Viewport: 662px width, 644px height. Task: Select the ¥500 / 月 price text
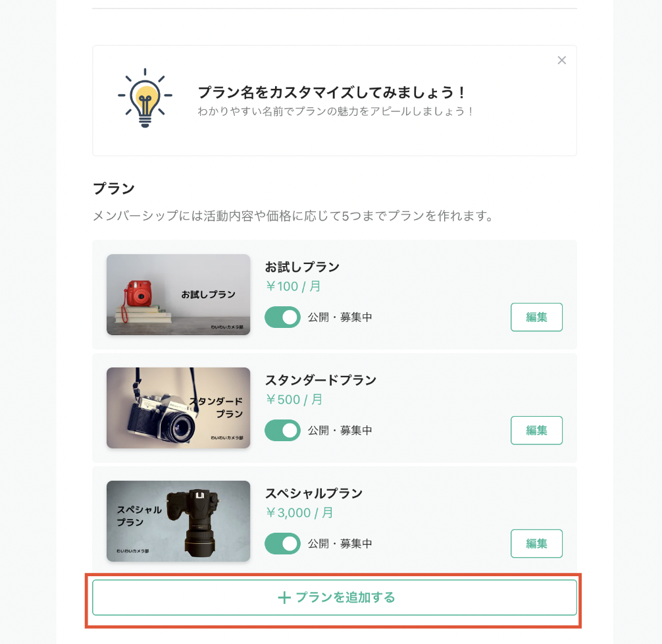[x=294, y=400]
